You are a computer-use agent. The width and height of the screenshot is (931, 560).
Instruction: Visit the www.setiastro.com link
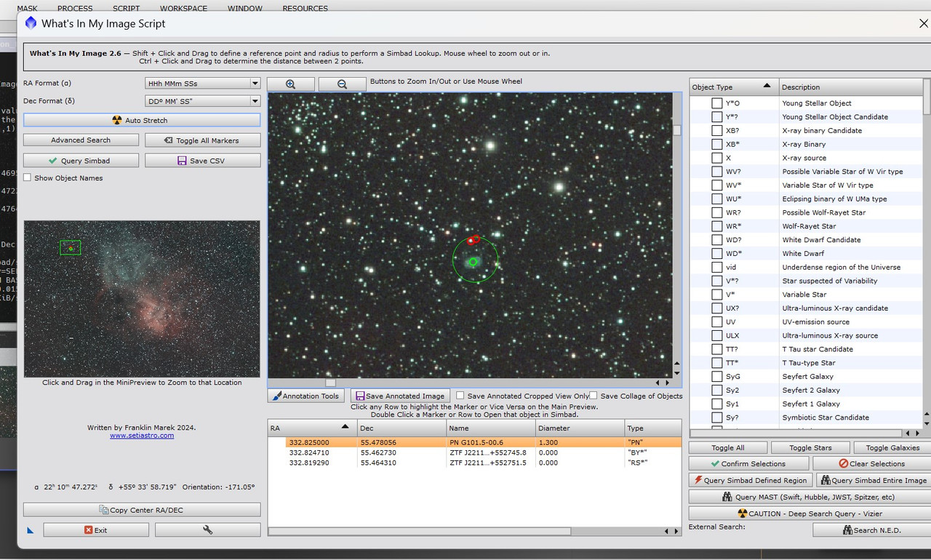coord(142,436)
